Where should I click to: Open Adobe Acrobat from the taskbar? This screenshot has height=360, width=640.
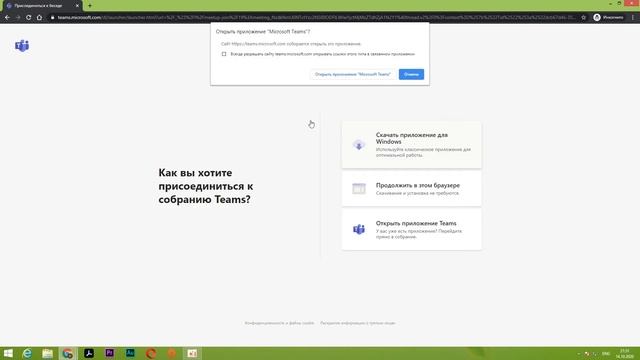[x=89, y=353]
